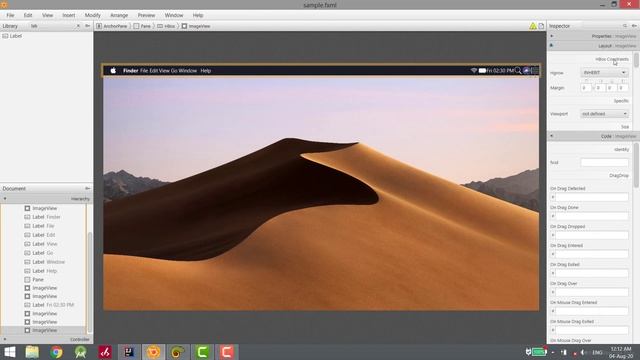
Task: Select Label Window in the hierarchy
Action: 44,262
